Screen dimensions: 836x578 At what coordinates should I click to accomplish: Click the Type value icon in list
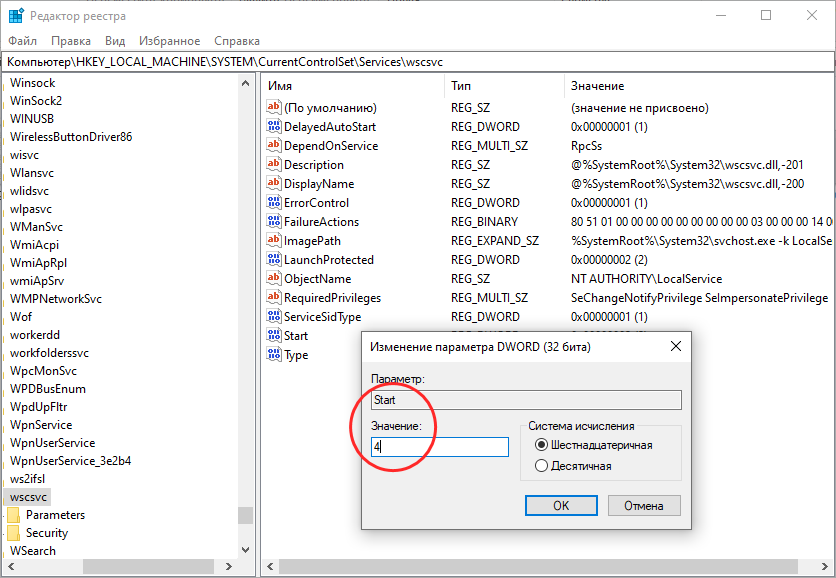(x=274, y=355)
